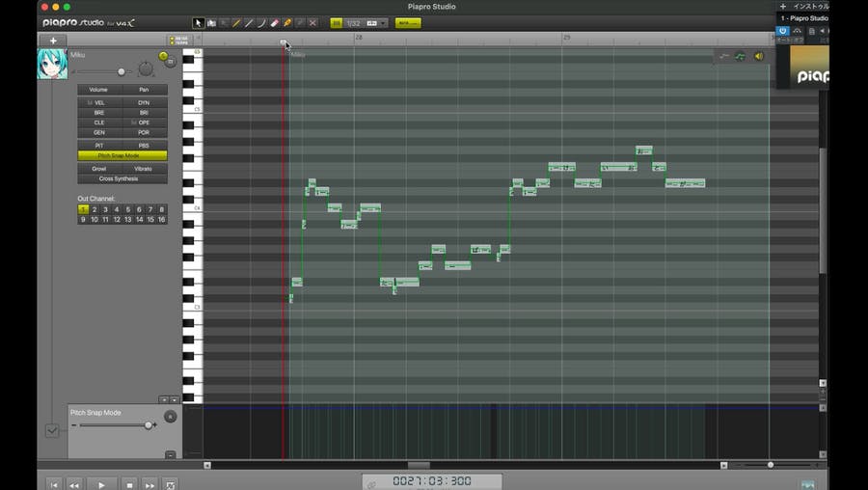Select the GEN parameter
This screenshot has width=868, height=490.
[99, 132]
